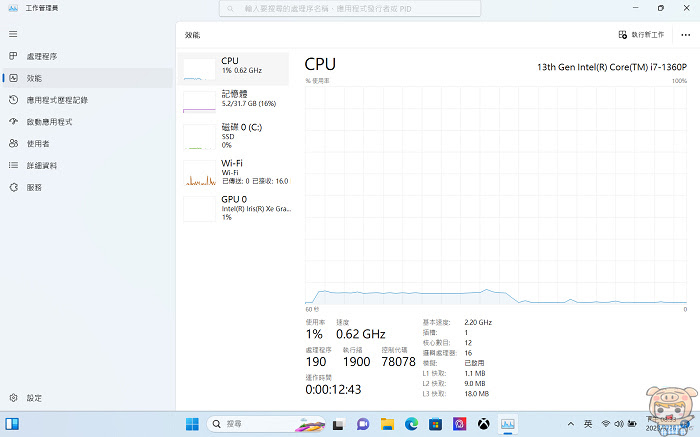This screenshot has width=700, height=437.
Task: Click the 2.20 GHz base speed value
Action: click(x=478, y=322)
